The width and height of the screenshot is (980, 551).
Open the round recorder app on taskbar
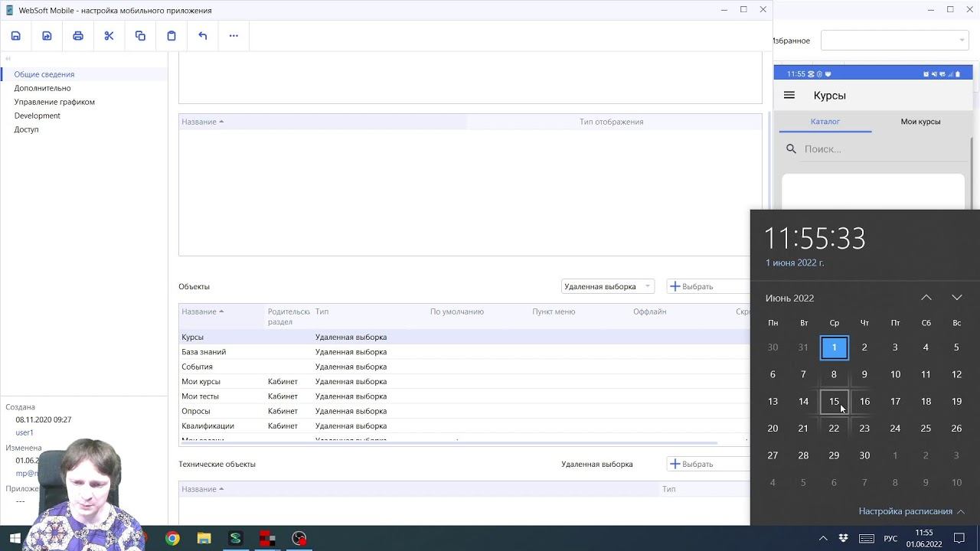click(x=299, y=539)
